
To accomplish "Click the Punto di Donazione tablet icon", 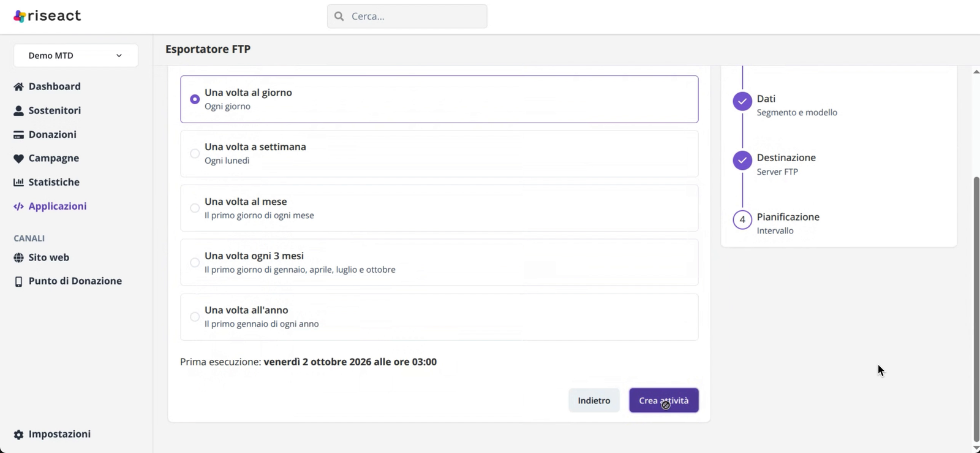I will click(18, 281).
